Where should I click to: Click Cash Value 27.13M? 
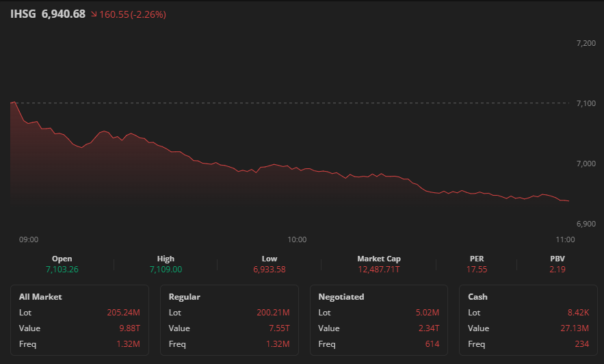(575, 328)
